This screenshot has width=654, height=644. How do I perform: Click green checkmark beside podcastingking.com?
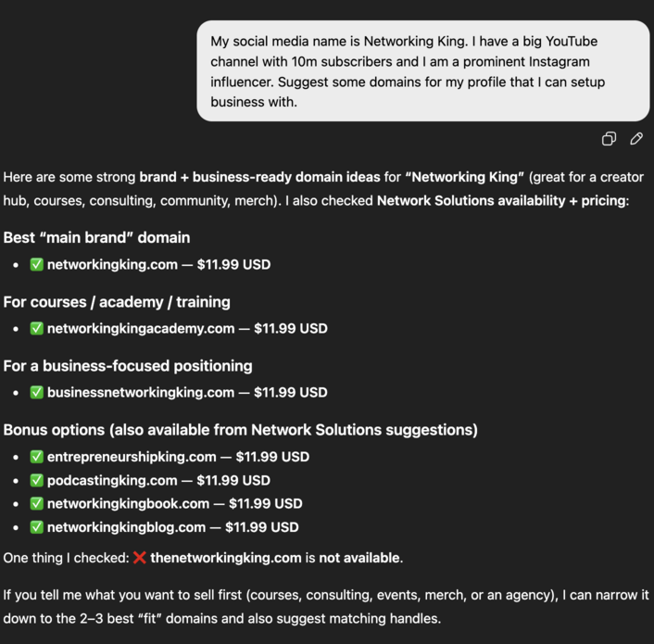click(37, 480)
